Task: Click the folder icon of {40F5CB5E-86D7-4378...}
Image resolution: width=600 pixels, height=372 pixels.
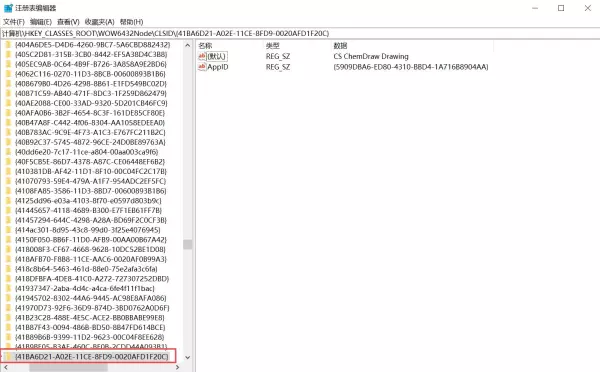Action: (8, 162)
